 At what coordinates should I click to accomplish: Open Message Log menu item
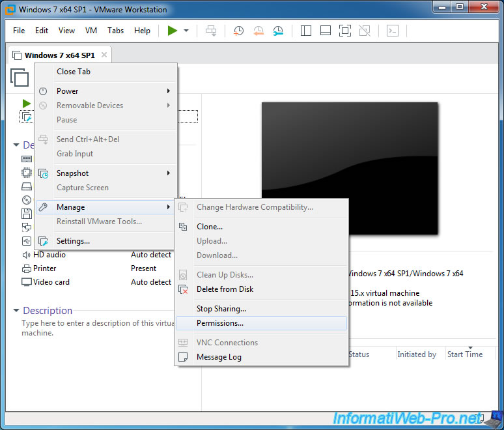262,357
